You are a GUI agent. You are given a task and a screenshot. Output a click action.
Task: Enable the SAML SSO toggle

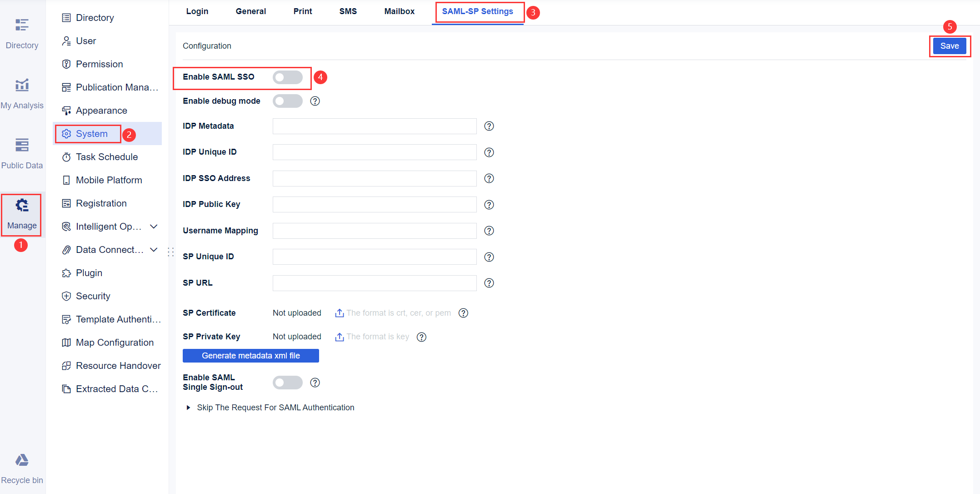(287, 77)
